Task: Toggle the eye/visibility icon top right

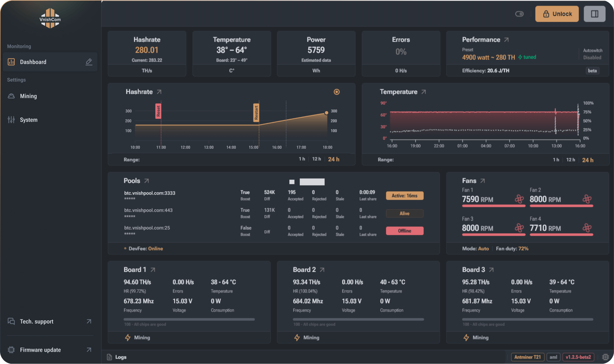Action: pyautogui.click(x=520, y=13)
